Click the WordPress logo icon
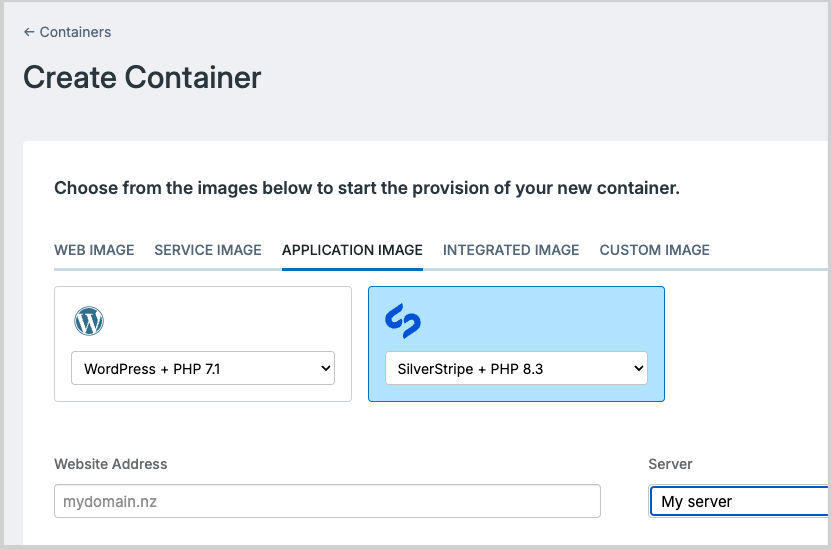 click(89, 321)
